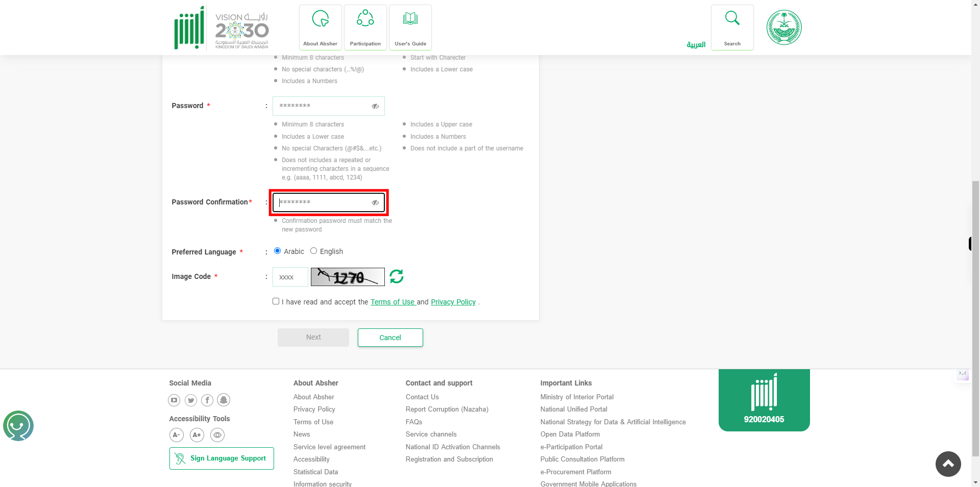The width and height of the screenshot is (980, 487).
Task: Focus the Password Confirmation input field
Action: (329, 202)
